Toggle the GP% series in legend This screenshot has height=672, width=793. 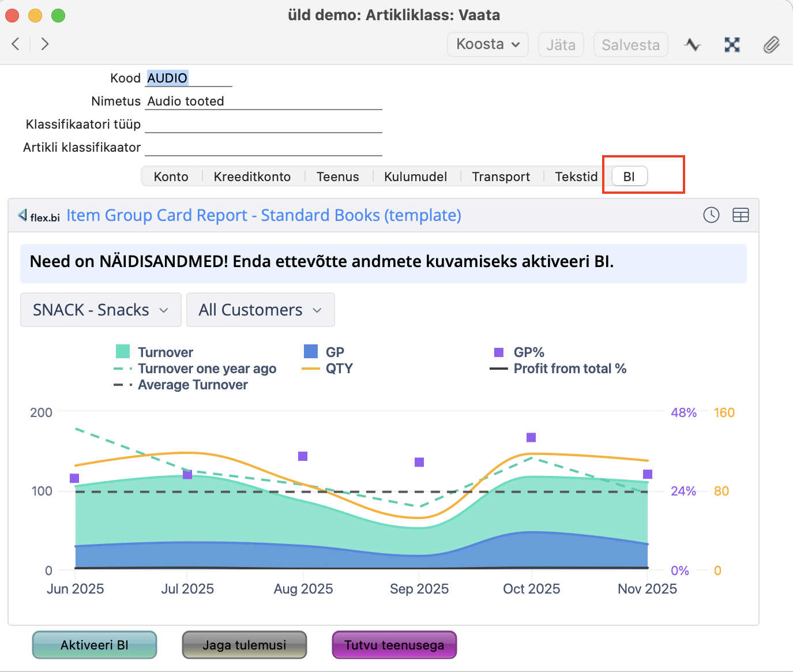click(x=528, y=352)
